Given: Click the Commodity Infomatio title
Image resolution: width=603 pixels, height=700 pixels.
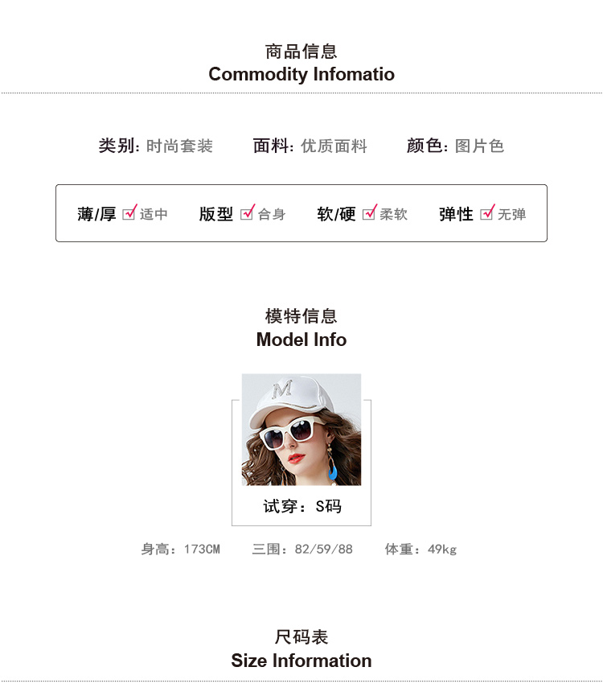Looking at the screenshot, I should 301,75.
